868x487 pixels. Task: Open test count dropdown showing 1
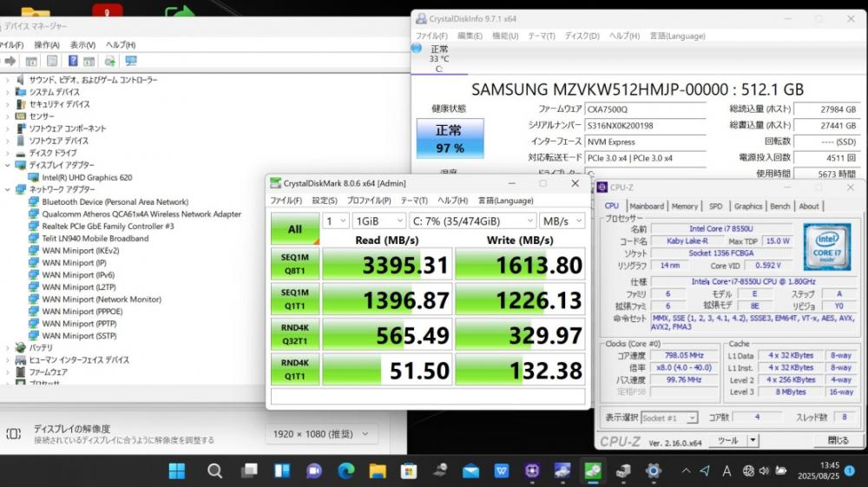coord(335,221)
